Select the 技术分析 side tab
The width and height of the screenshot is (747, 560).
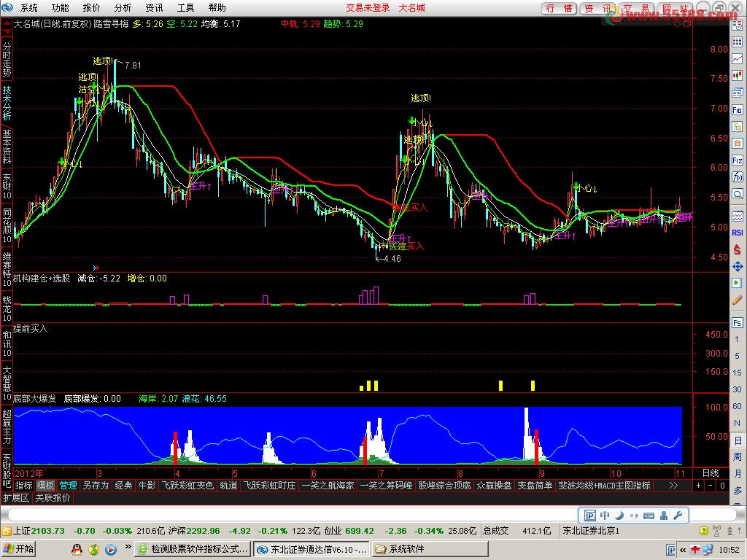pyautogui.click(x=7, y=102)
